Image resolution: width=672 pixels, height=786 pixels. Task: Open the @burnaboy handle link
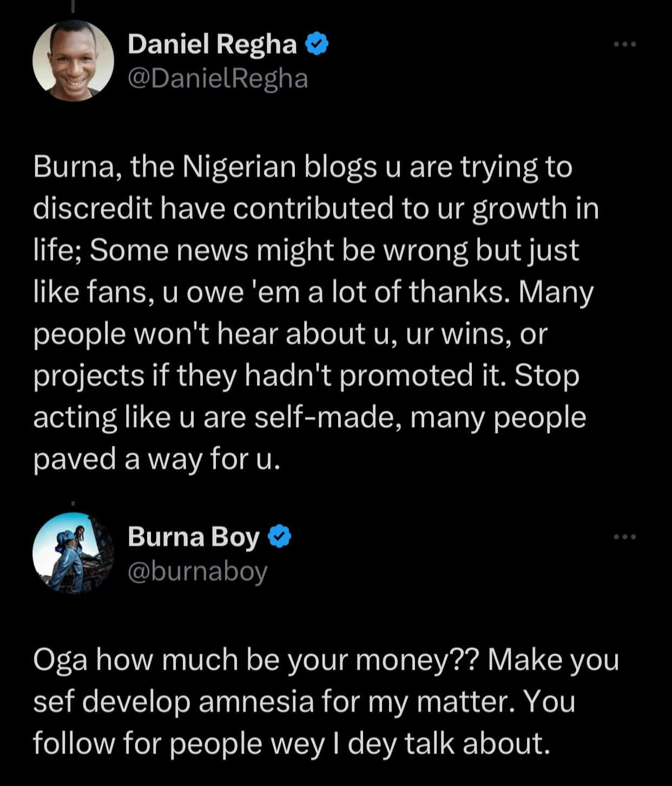[x=197, y=571]
